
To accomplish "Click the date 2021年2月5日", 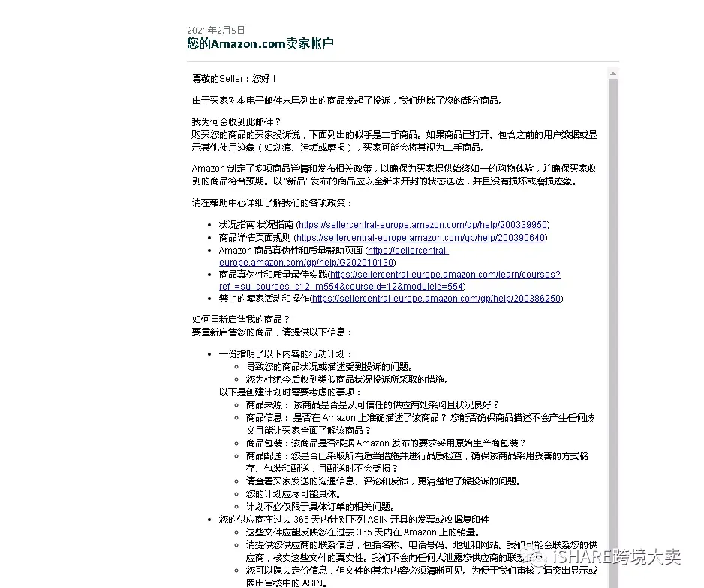I will pyautogui.click(x=216, y=31).
